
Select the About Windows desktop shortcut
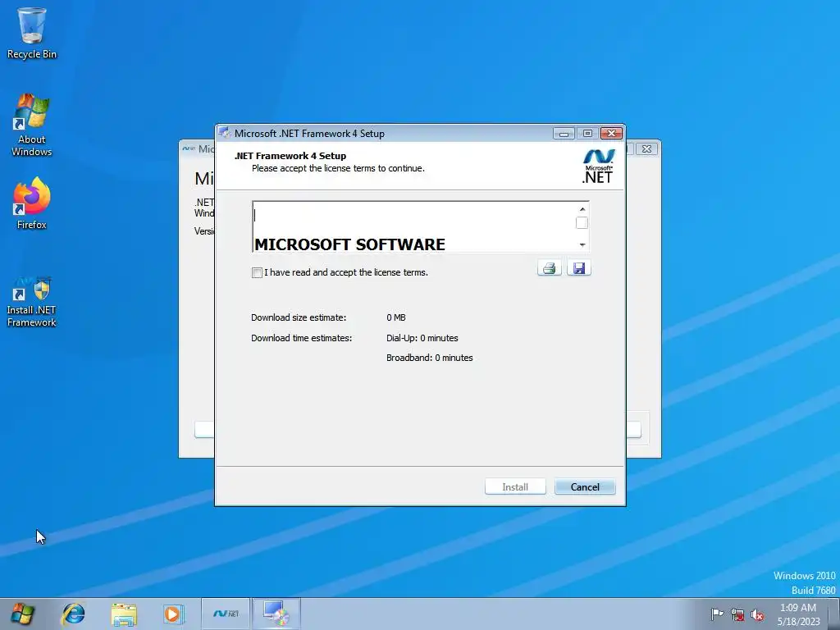32,126
